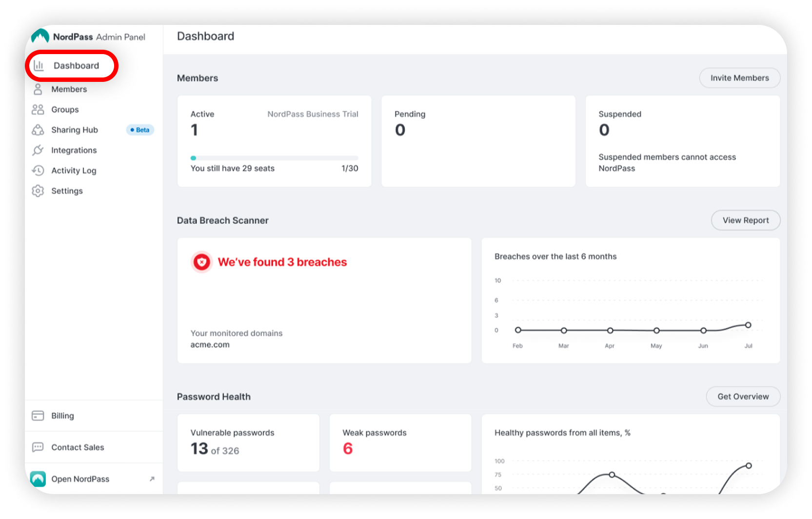
Task: Click the Settings gear icon
Action: [x=38, y=191]
